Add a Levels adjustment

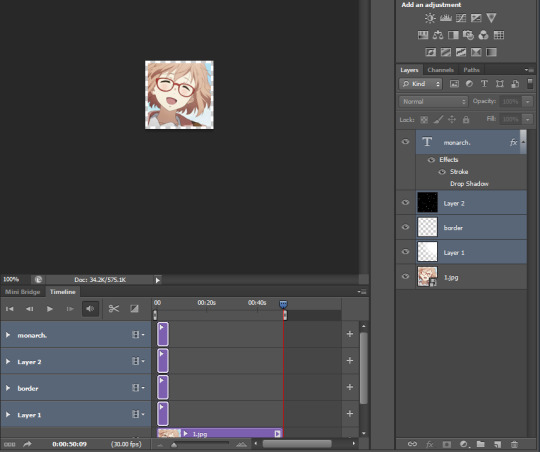point(445,18)
